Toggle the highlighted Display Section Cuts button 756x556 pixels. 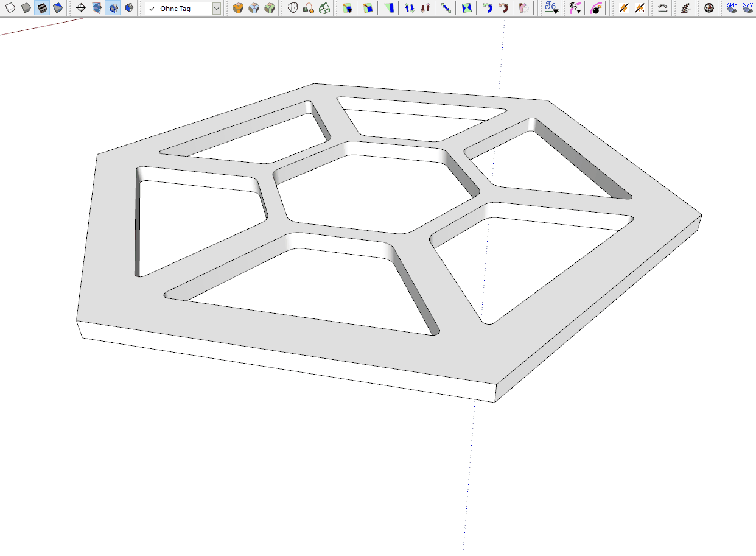(113, 8)
